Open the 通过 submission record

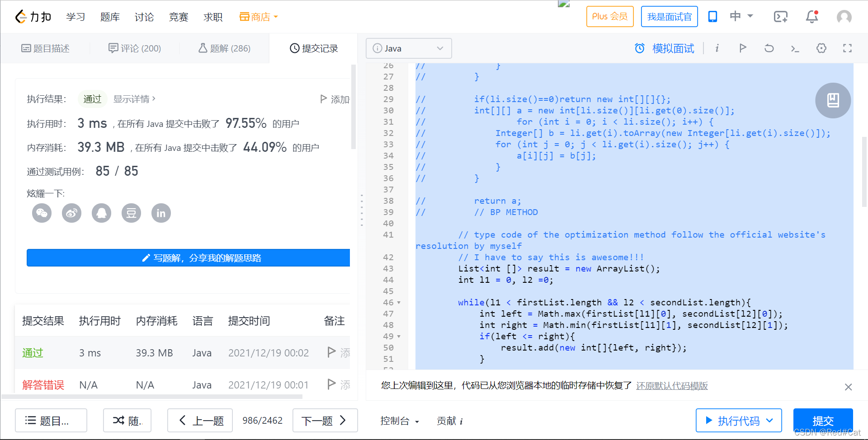click(x=33, y=353)
